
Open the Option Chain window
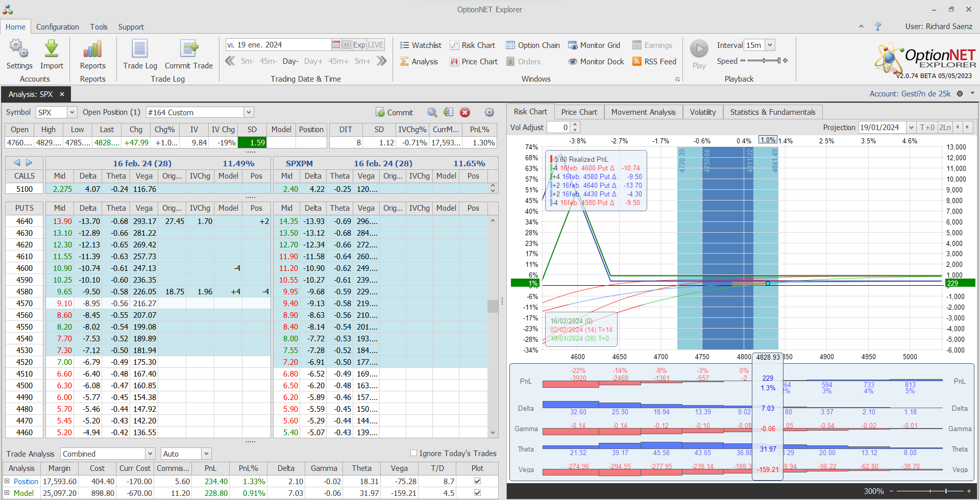[x=533, y=45]
